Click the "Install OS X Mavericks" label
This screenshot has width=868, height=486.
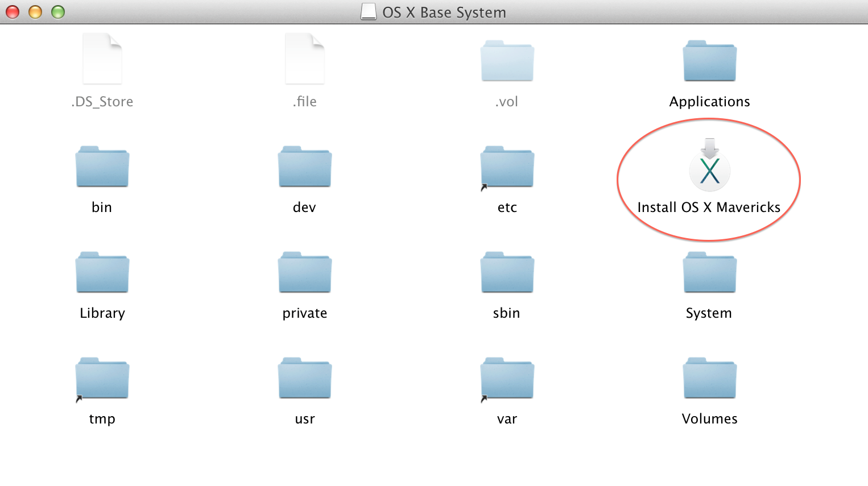(709, 207)
